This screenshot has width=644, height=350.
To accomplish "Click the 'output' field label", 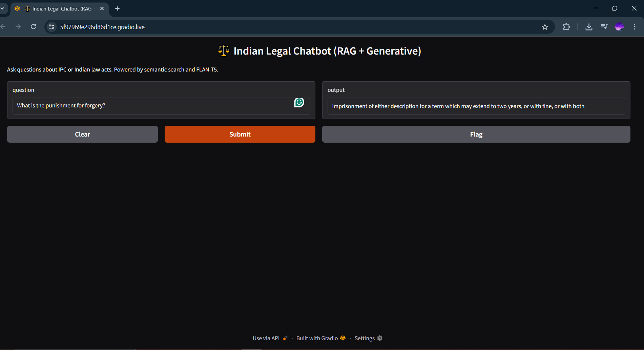I will coord(336,90).
